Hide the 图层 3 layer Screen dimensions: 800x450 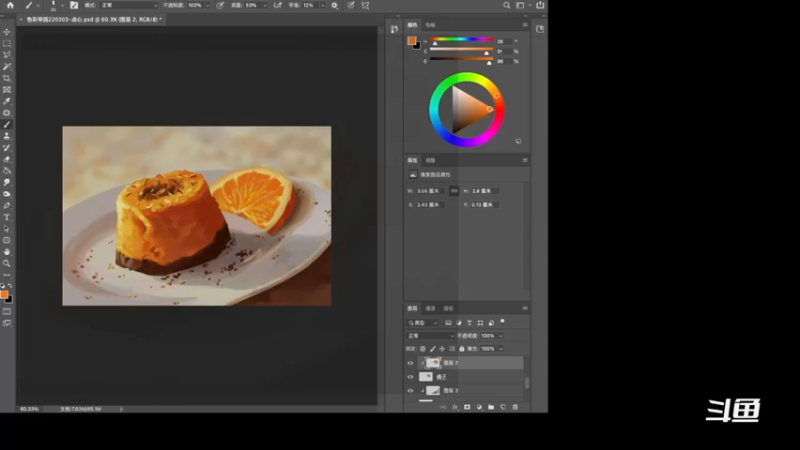410,391
